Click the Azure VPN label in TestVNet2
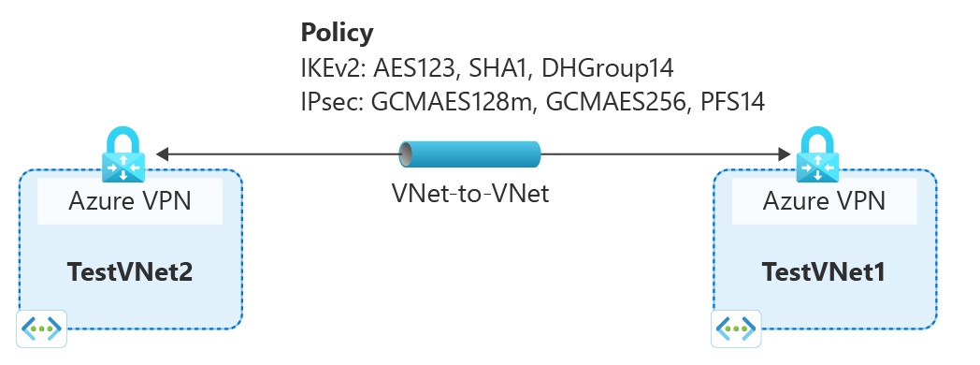The height and width of the screenshot is (365, 980). tap(129, 201)
